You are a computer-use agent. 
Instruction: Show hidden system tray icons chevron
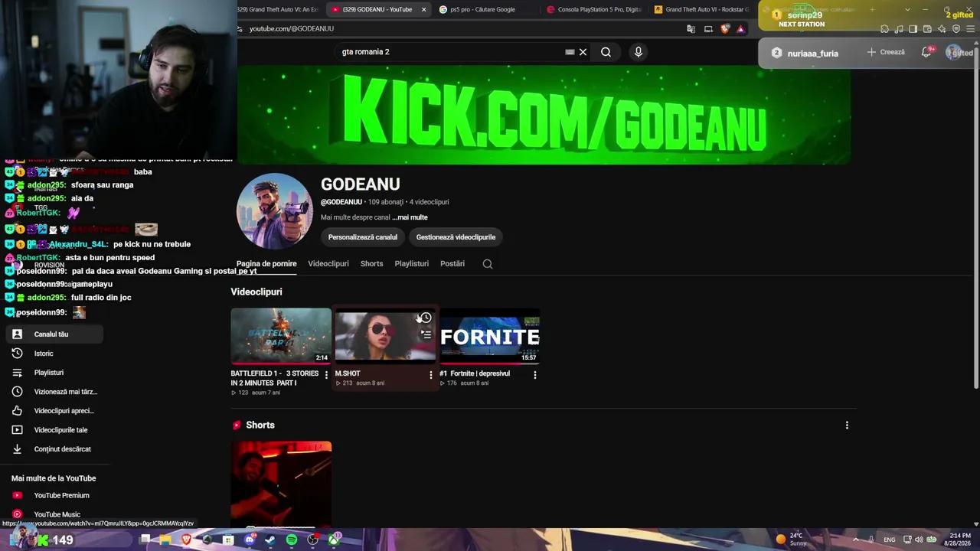point(856,540)
